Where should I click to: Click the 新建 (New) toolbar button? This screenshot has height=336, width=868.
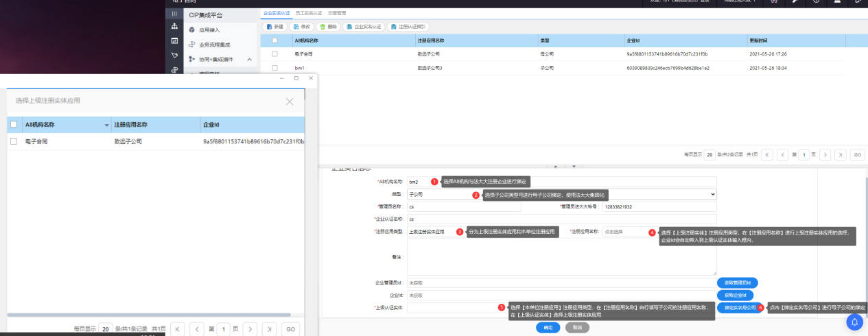tap(274, 27)
